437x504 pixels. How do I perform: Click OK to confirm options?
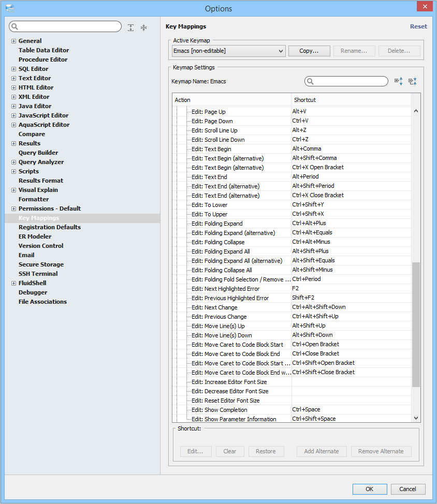point(370,489)
